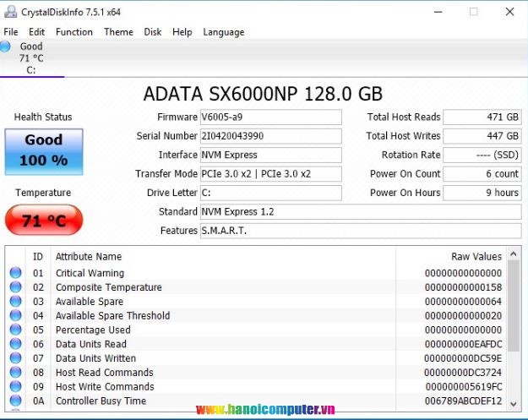
Task: Click raw value 006789ABCDEF12
Action: pos(463,401)
